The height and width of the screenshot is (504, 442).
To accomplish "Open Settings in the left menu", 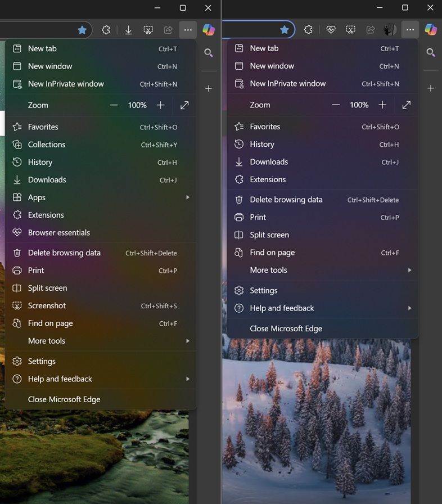I will click(101, 361).
